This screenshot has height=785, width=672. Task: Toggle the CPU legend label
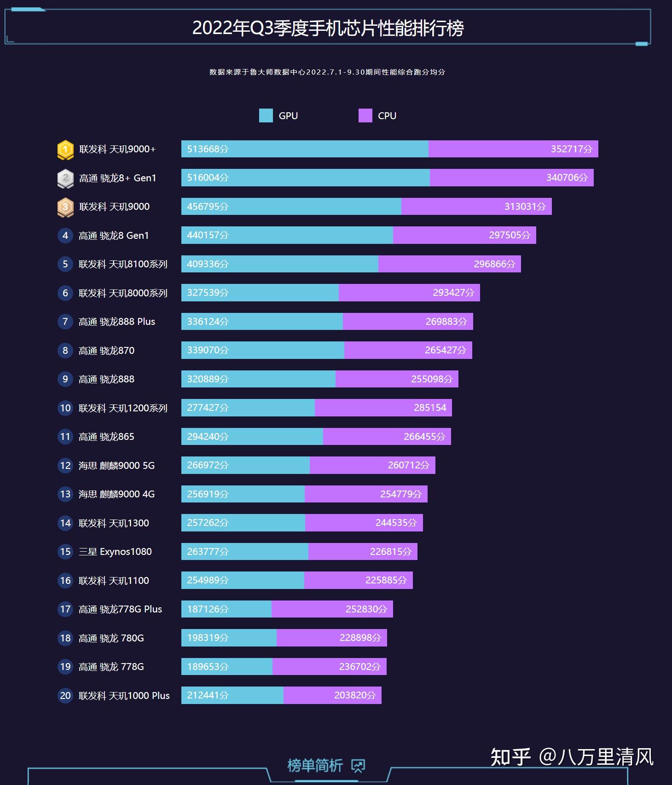point(387,116)
